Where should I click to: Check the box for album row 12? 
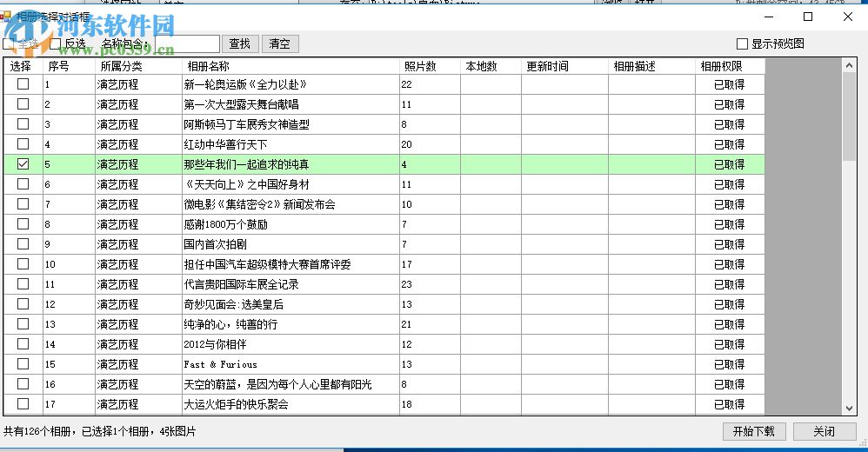[23, 303]
